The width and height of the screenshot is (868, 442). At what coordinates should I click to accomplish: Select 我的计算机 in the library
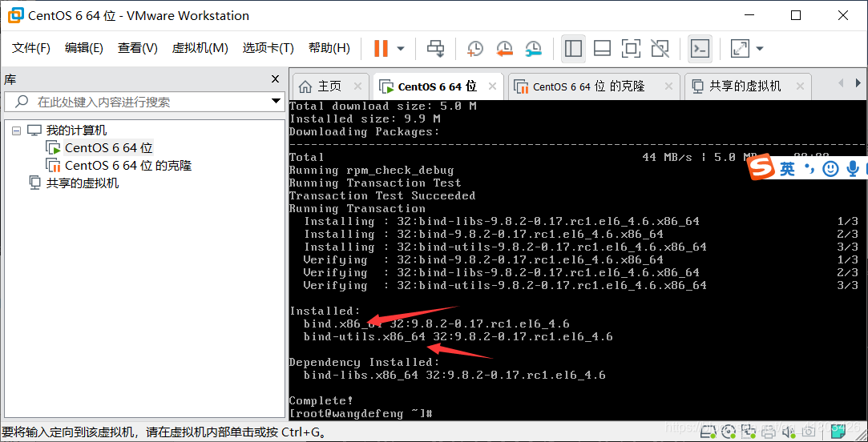tap(76, 131)
